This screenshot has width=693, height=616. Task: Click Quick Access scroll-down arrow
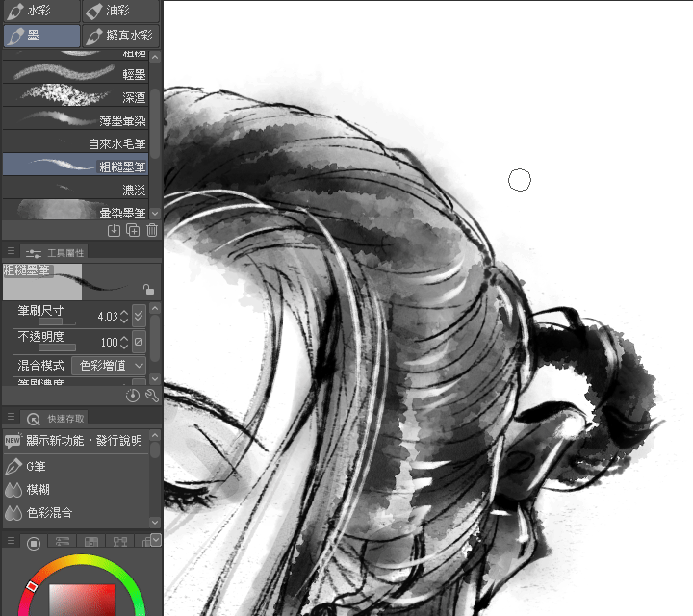[155, 523]
